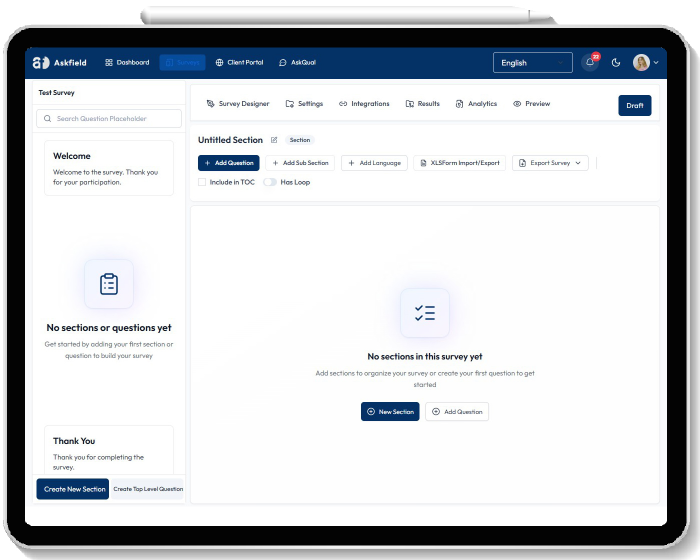Image resolution: width=700 pixels, height=560 pixels.
Task: Enable the Include in TOC checkbox
Action: click(x=202, y=182)
